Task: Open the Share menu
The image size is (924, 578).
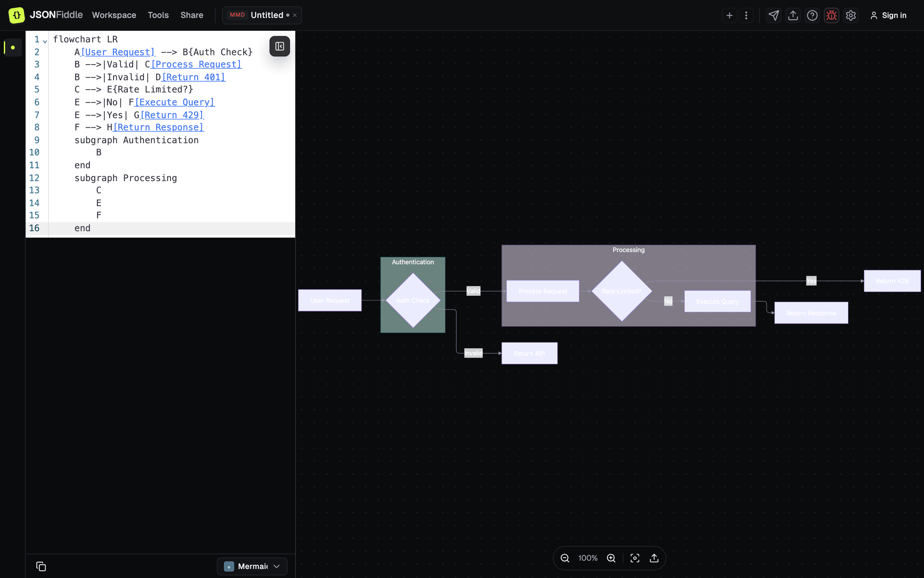Action: tap(192, 15)
